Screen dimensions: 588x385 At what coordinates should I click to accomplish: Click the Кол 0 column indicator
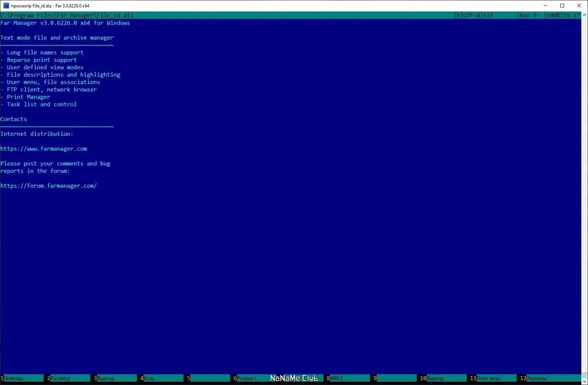(x=528, y=15)
